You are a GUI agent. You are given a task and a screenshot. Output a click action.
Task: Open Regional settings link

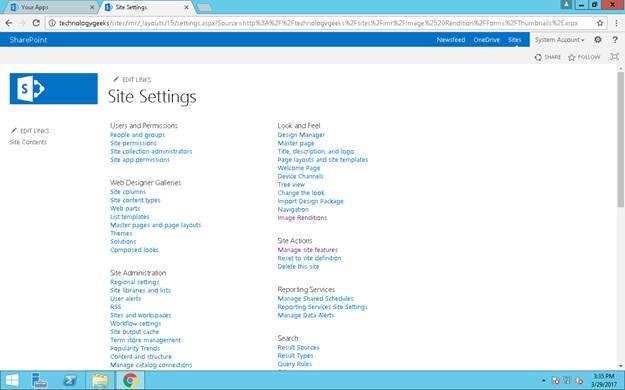[x=134, y=282]
